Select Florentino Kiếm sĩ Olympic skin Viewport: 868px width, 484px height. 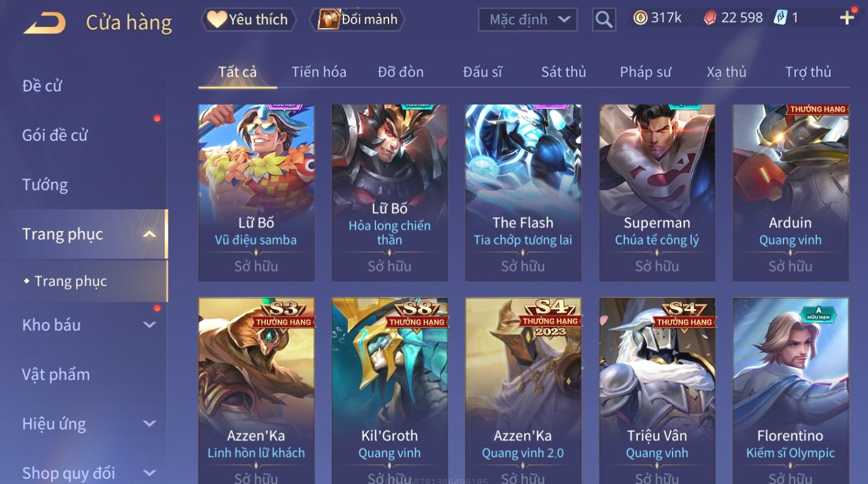coord(790,391)
